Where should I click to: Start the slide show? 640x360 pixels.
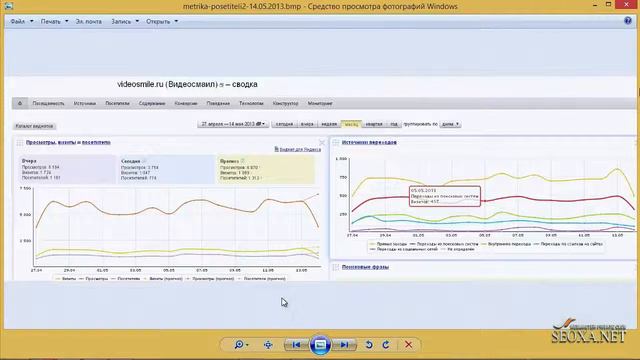pyautogui.click(x=320, y=345)
